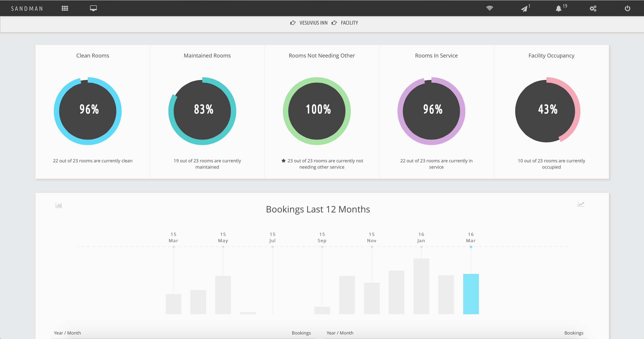Open messages via paper plane icon
644x339 pixels.
(524, 9)
